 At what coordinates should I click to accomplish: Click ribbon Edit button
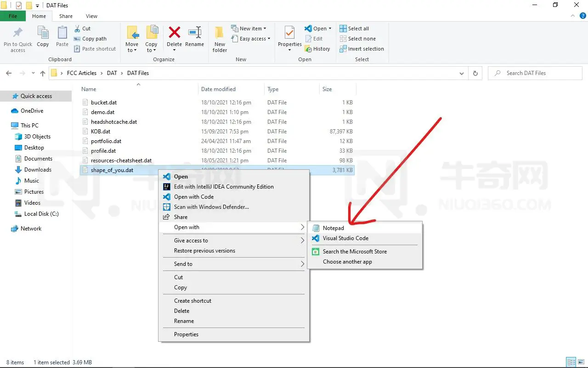coord(313,39)
